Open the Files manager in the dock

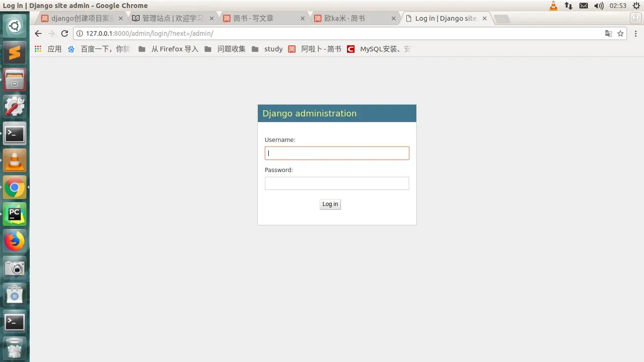[15, 80]
